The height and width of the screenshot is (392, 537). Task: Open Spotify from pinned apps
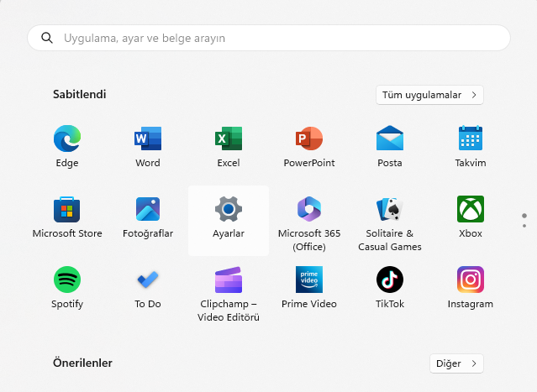pos(67,287)
